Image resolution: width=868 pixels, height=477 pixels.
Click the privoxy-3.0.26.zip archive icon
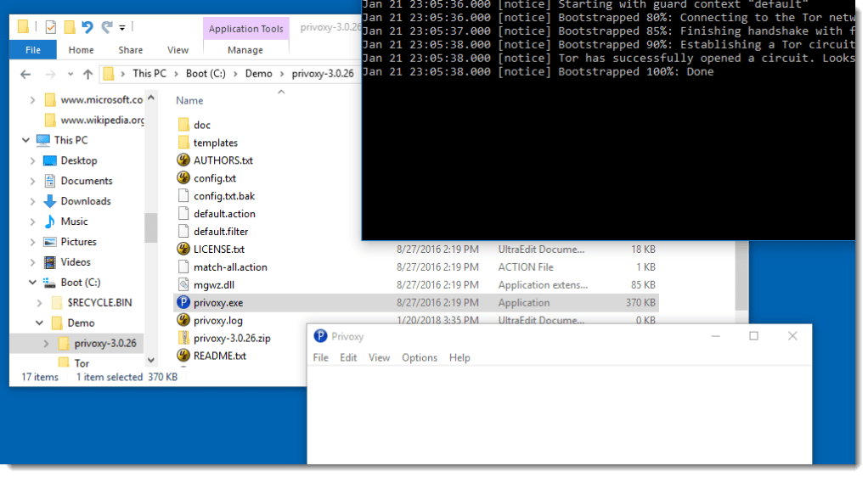pos(183,338)
